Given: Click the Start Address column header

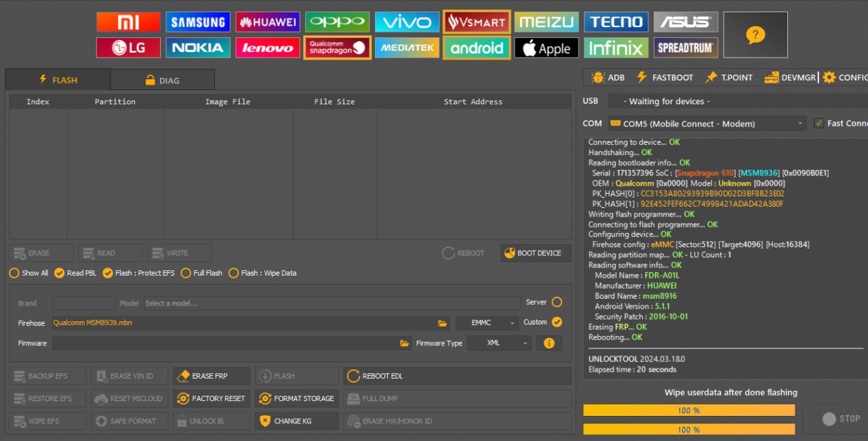Looking at the screenshot, I should click(473, 102).
